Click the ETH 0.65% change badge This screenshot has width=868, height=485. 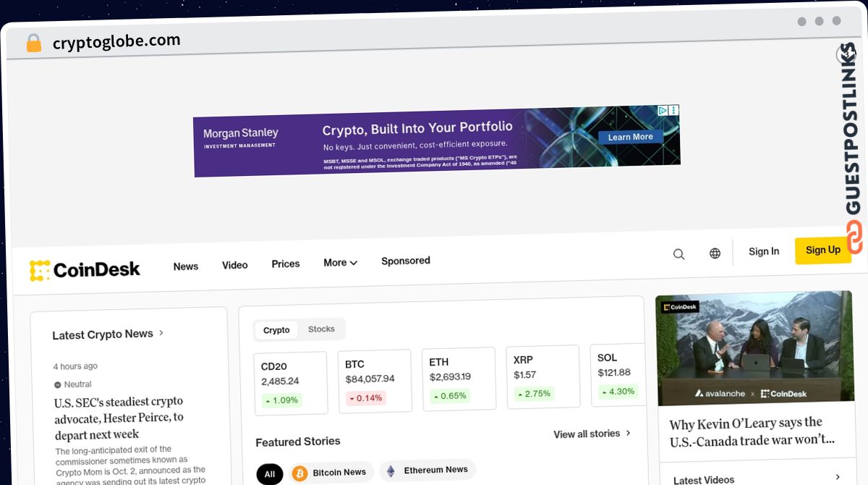point(450,396)
